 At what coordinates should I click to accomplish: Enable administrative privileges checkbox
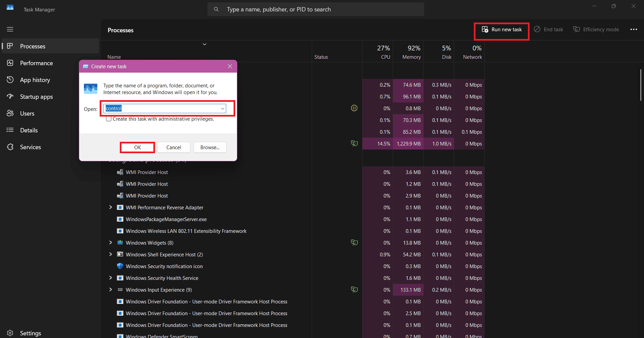(x=109, y=119)
